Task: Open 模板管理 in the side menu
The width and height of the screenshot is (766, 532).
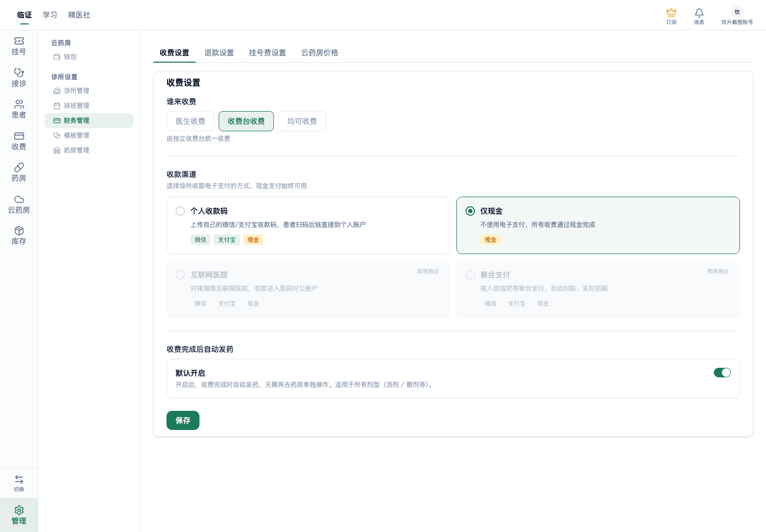Action: click(x=89, y=136)
